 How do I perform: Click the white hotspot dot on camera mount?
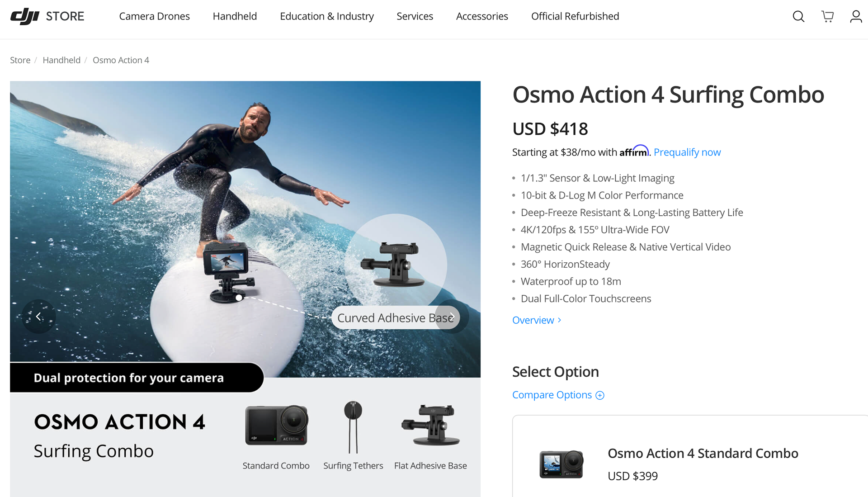239,298
